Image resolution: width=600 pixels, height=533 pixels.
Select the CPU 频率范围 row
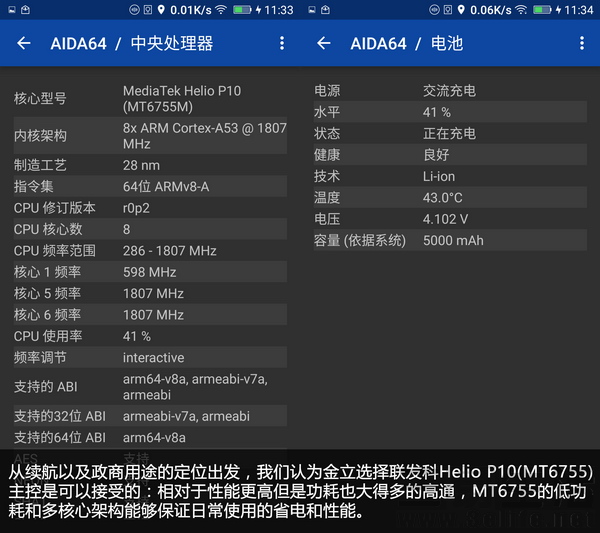(x=150, y=251)
